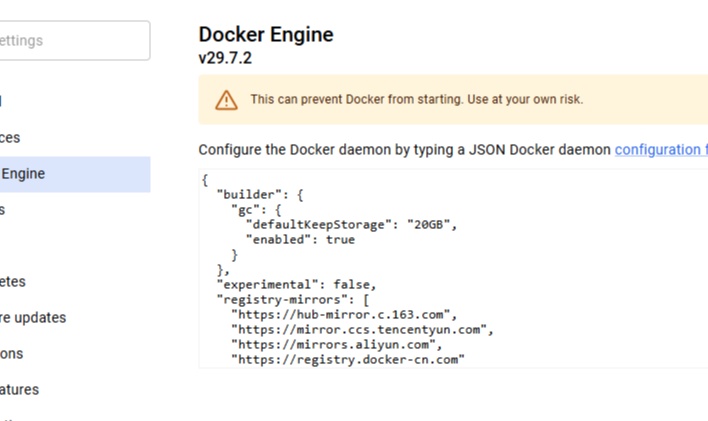The width and height of the screenshot is (708, 421).
Task: Click the warning text 'This can prevent Docker from starting'
Action: [x=357, y=99]
